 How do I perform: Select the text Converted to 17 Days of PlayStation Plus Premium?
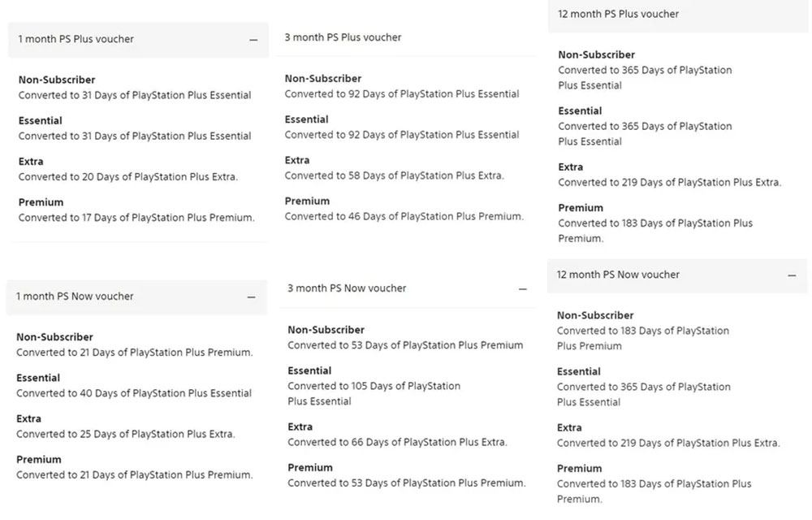tap(136, 218)
